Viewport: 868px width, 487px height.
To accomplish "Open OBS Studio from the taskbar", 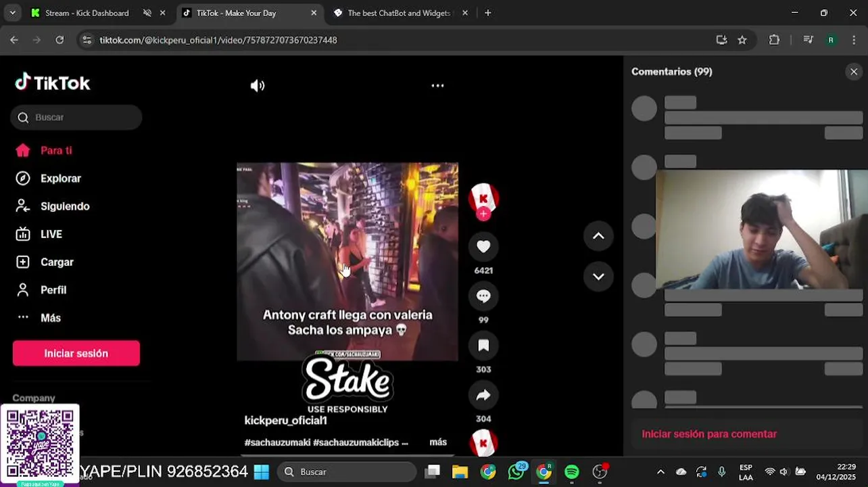I will coord(600,472).
